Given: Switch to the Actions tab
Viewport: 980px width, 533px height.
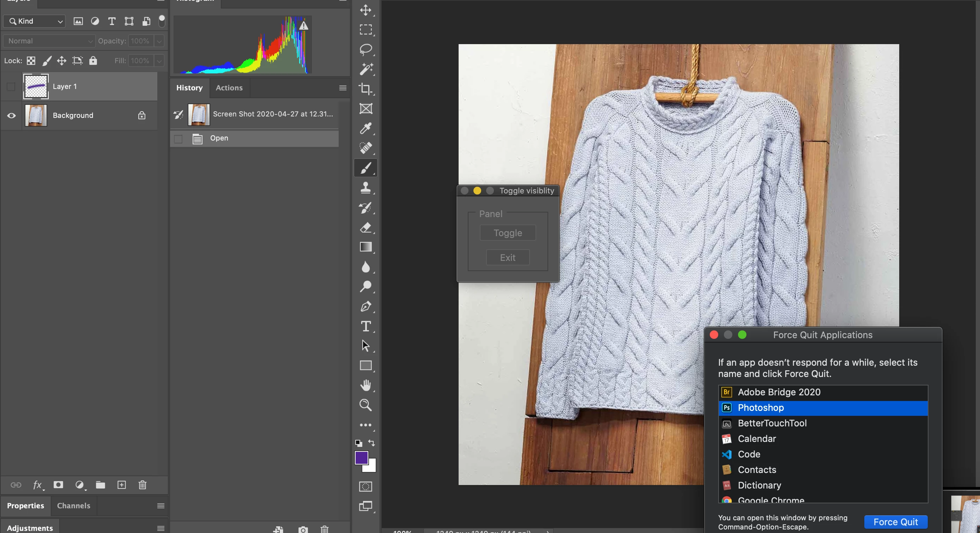Looking at the screenshot, I should pos(229,88).
